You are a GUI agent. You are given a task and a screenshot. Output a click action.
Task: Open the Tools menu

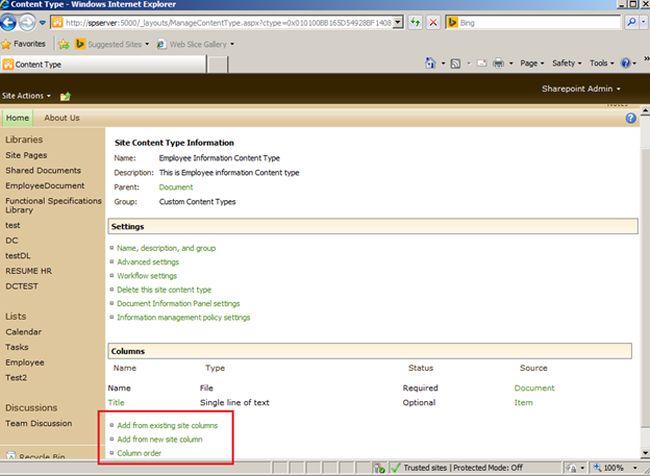[x=601, y=63]
